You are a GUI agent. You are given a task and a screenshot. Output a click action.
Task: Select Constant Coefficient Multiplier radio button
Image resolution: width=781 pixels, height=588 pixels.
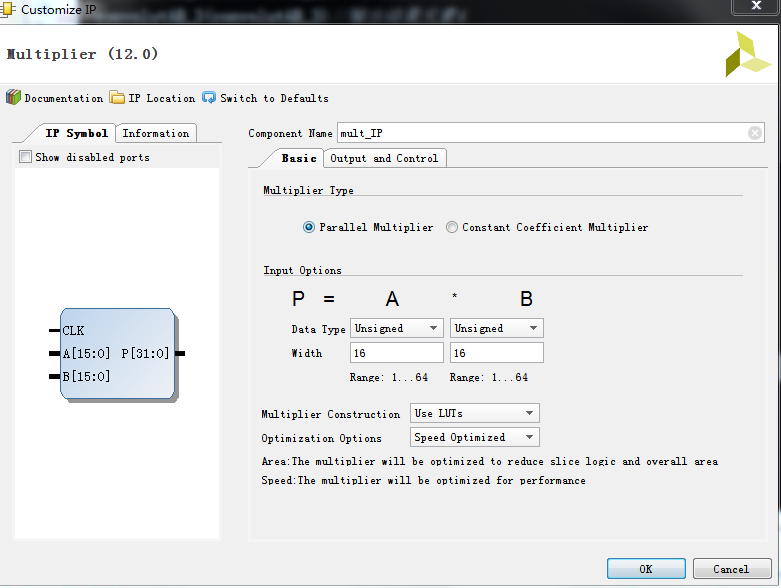pos(452,227)
